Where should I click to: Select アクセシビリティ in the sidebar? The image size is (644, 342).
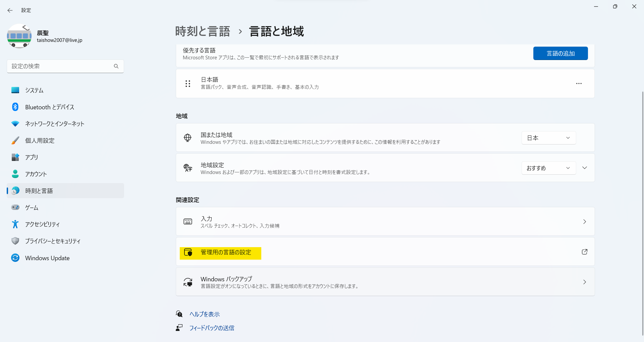[x=65, y=224]
